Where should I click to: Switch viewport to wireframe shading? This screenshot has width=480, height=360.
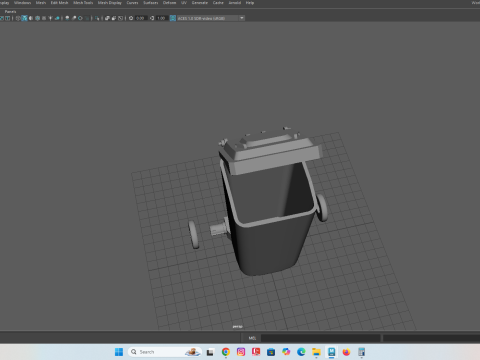(18, 18)
